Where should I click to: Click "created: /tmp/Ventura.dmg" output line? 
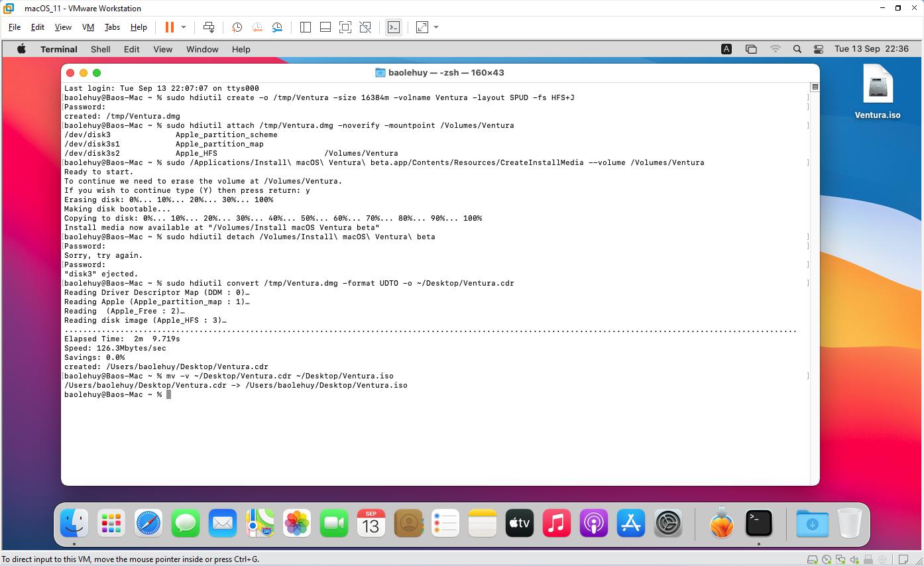click(x=122, y=116)
